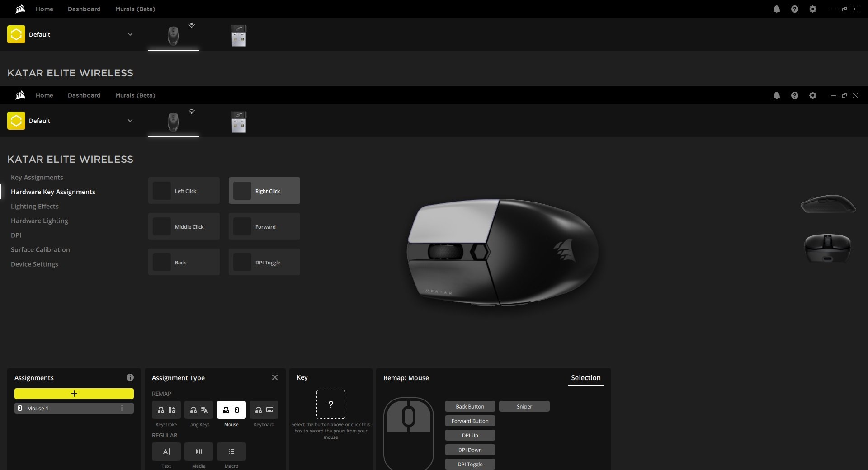The height and width of the screenshot is (470, 868).
Task: Open the Hardware Lighting sidebar section
Action: [39, 221]
